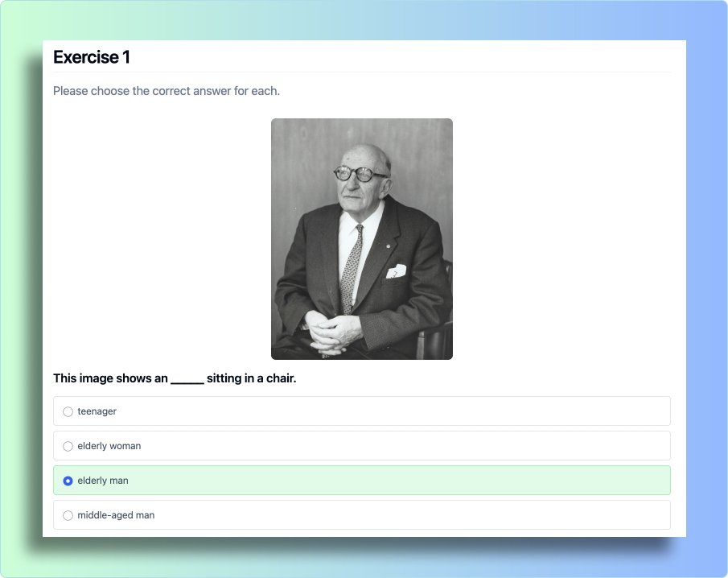Click the "teenager" answer label text

pyautogui.click(x=97, y=411)
